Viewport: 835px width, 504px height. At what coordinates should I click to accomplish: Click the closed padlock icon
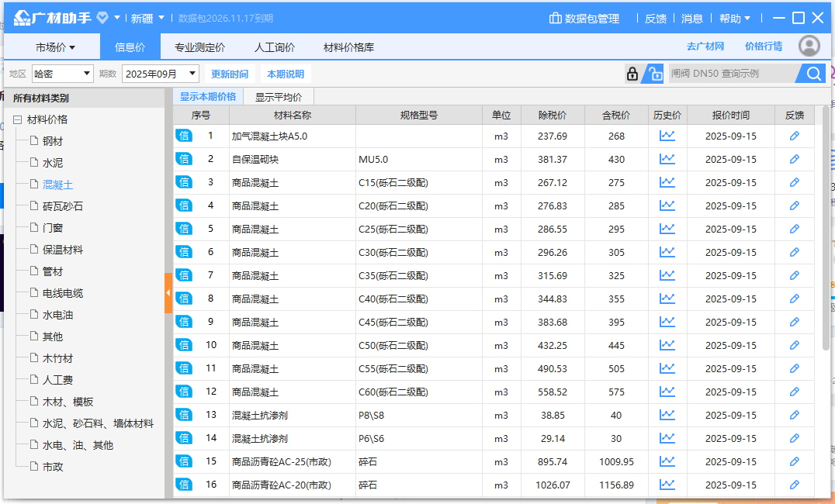(x=632, y=74)
